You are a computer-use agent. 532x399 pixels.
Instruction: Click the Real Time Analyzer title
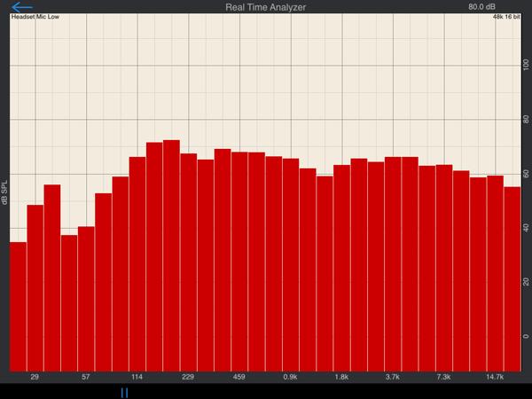point(266,7)
